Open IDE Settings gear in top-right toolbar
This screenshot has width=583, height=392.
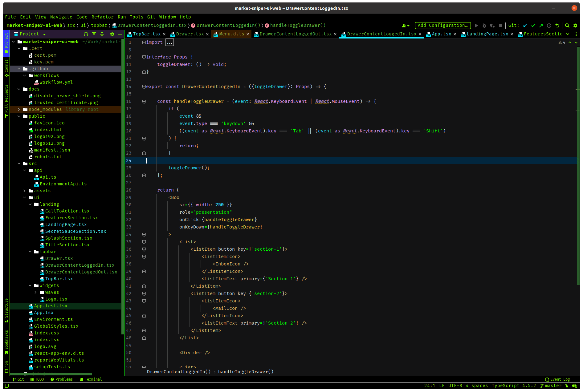point(575,25)
